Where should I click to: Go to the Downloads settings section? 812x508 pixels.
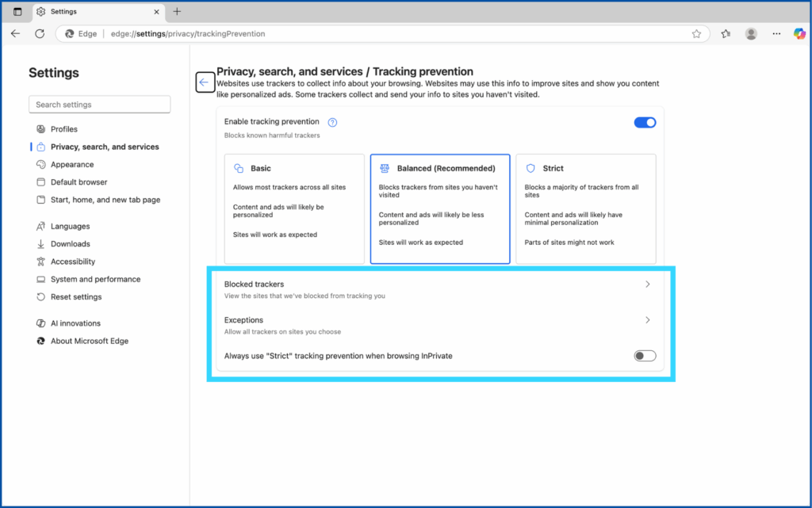71,244
